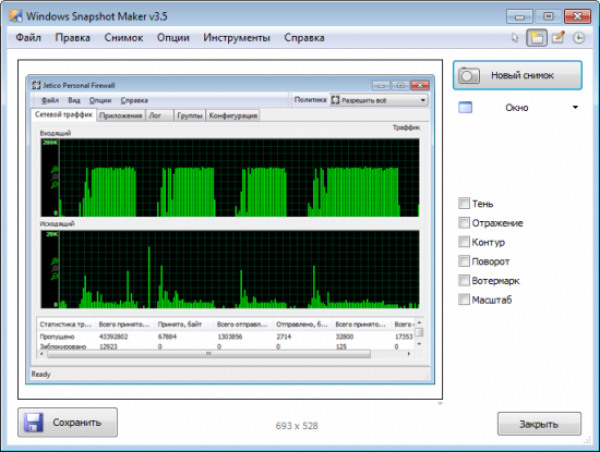The width and height of the screenshot is (600, 452).
Task: Maximize the Windows Snapshot Maker window
Action: (x=548, y=16)
